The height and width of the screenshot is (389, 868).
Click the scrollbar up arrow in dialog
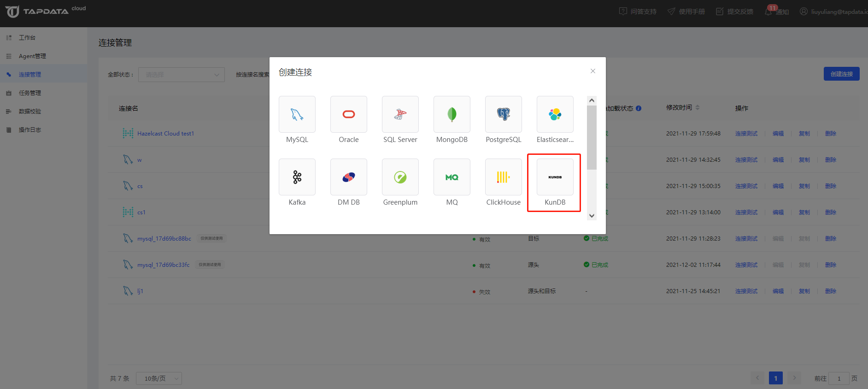click(x=592, y=100)
